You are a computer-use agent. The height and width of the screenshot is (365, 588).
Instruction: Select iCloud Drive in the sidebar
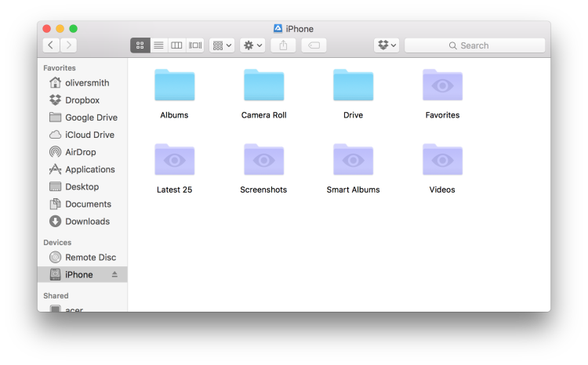tap(82, 135)
